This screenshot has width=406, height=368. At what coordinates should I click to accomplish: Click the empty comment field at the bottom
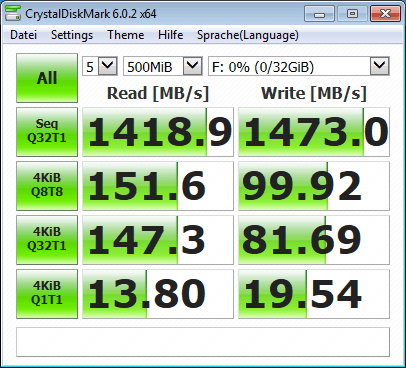click(x=203, y=342)
